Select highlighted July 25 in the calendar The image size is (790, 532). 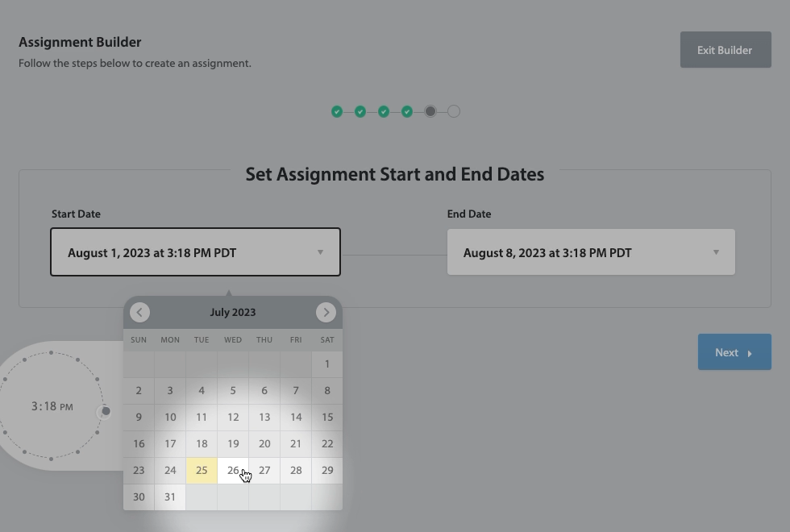tap(202, 471)
